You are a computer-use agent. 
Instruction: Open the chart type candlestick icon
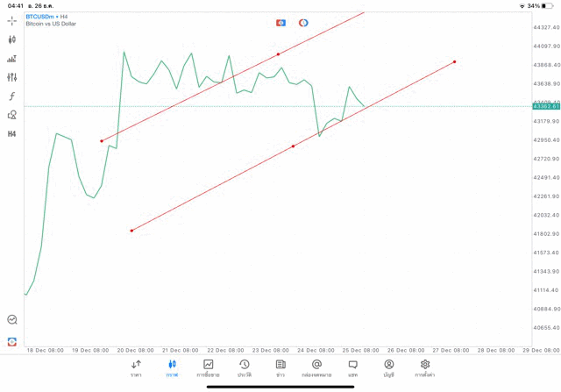(x=12, y=39)
